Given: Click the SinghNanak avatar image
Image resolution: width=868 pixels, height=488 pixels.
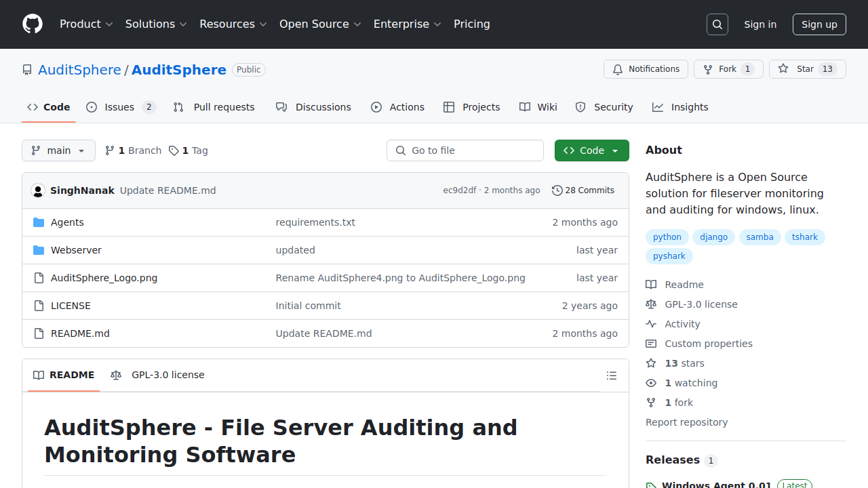Looking at the screenshot, I should coord(38,190).
